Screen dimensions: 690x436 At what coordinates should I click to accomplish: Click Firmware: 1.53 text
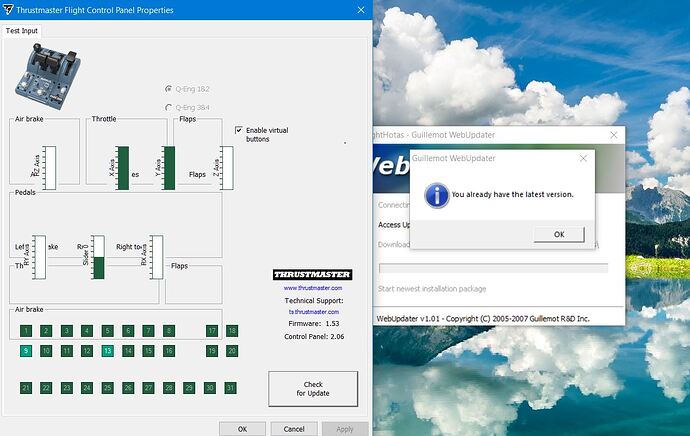click(314, 323)
